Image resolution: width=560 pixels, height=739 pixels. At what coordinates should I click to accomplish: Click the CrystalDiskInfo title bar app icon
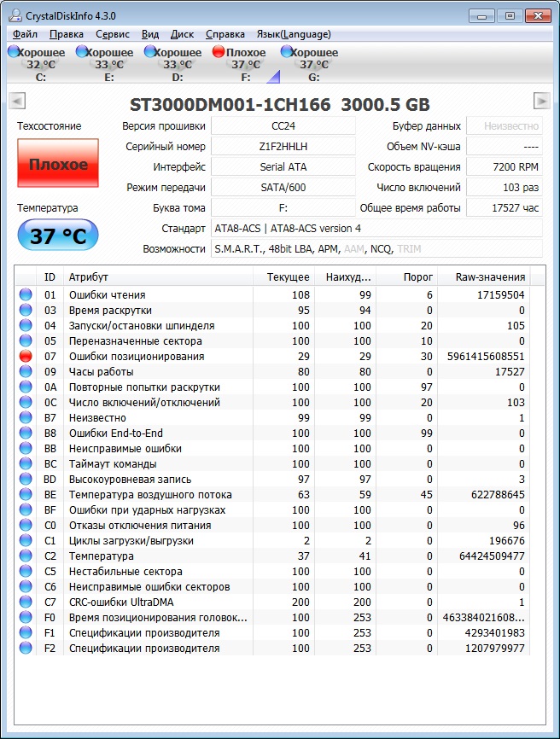(15, 15)
